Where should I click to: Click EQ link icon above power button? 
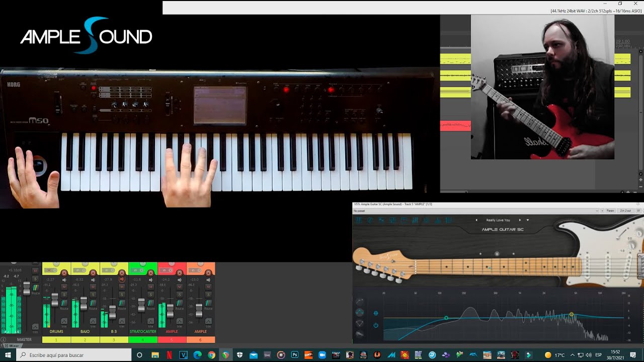(376, 313)
